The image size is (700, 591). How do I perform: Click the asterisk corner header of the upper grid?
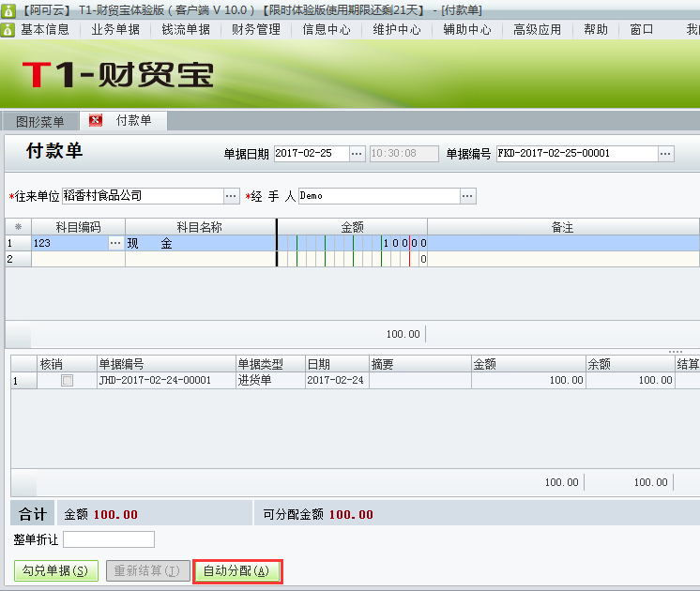(19, 227)
